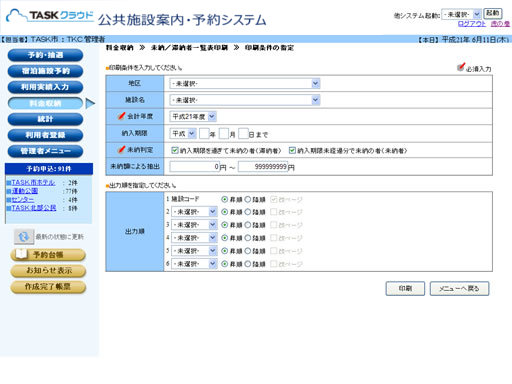Viewport: 512px width, 384px height.
Task: Click 未納/滞納者一覧表印刷 in the breadcrumb
Action: (189, 48)
